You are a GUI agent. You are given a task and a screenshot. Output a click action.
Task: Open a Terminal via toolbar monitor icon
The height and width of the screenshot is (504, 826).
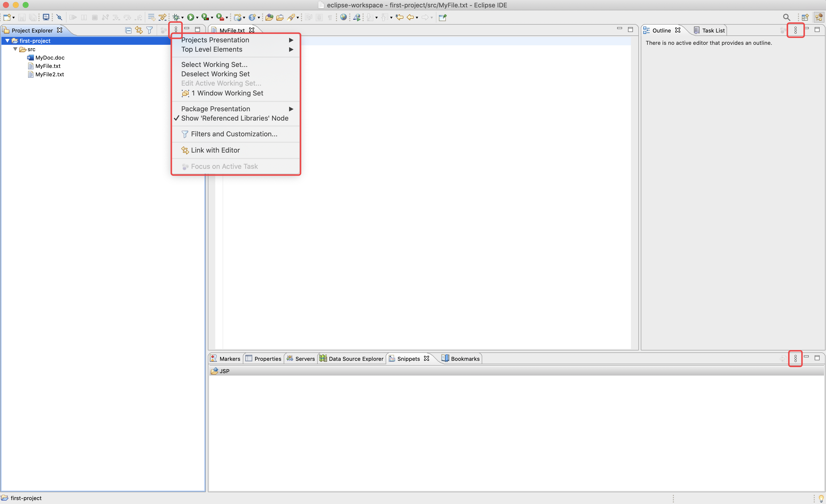pyautogui.click(x=46, y=17)
